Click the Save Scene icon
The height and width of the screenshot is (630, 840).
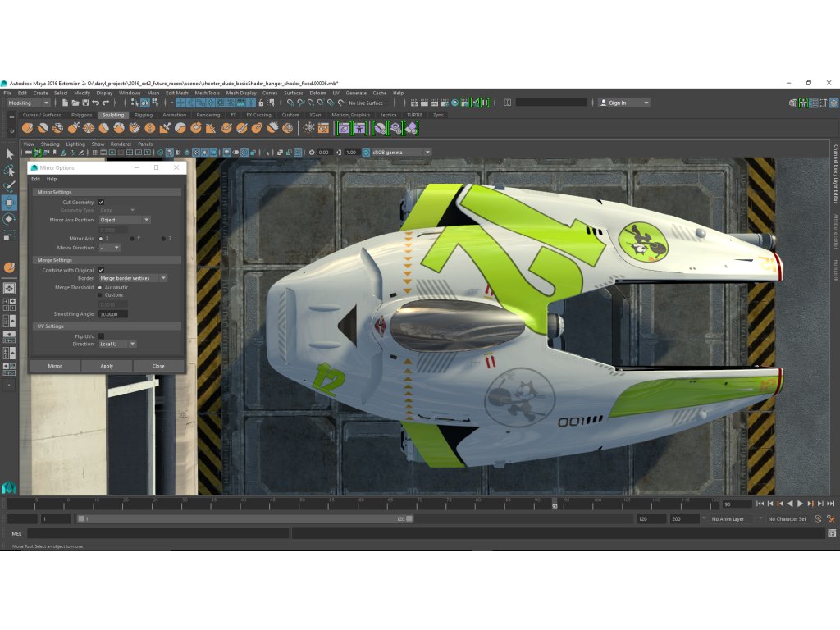click(x=84, y=103)
